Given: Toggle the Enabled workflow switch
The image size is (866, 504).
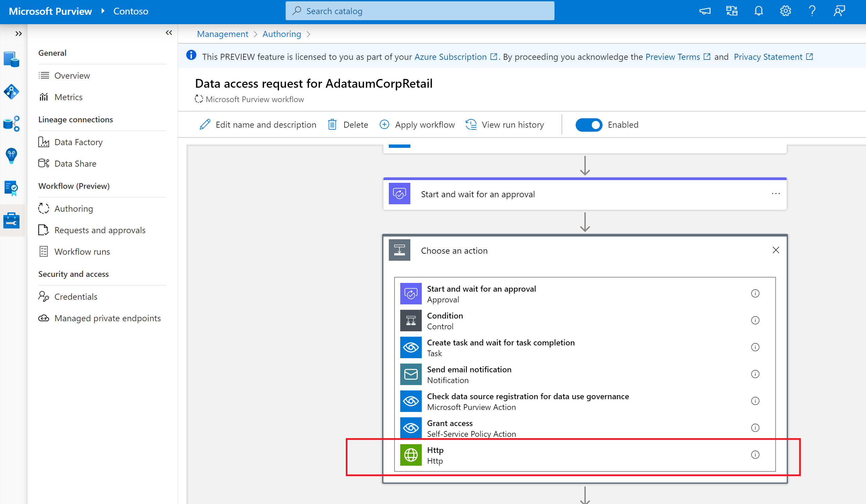Looking at the screenshot, I should click(588, 124).
